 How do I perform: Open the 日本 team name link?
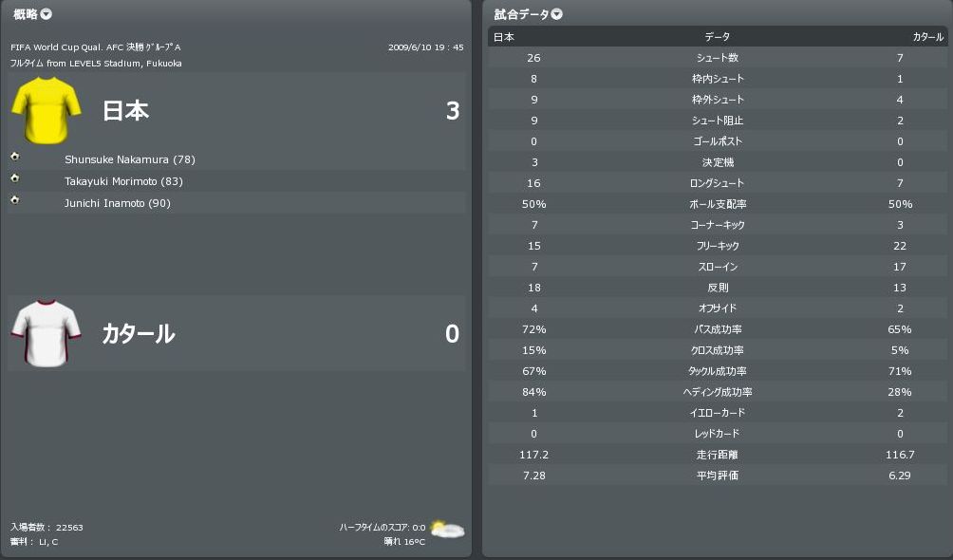pos(126,111)
